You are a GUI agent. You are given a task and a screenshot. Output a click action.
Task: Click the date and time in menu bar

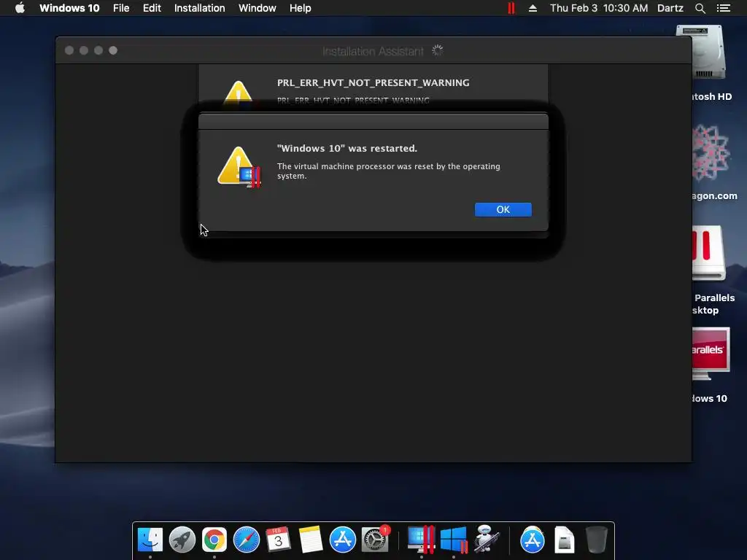[599, 8]
